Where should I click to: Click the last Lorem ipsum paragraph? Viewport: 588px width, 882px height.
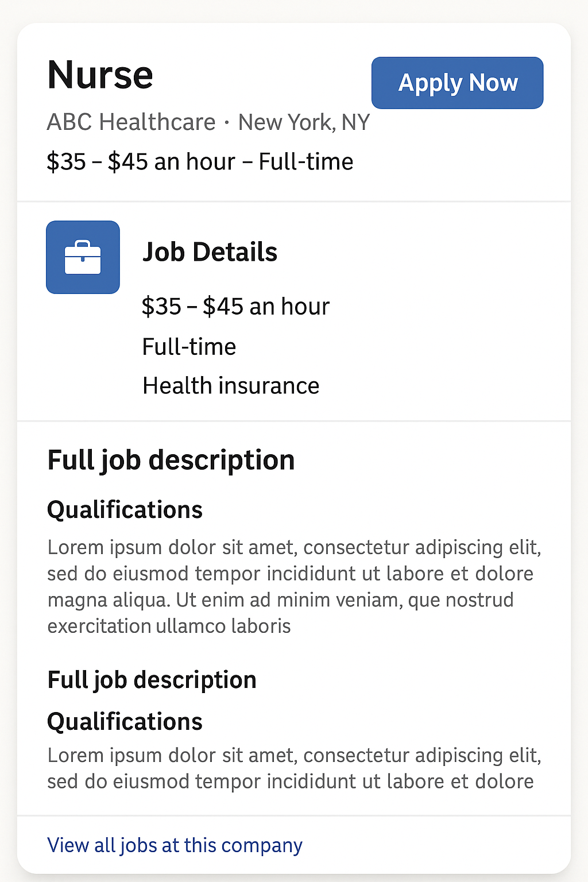294,768
